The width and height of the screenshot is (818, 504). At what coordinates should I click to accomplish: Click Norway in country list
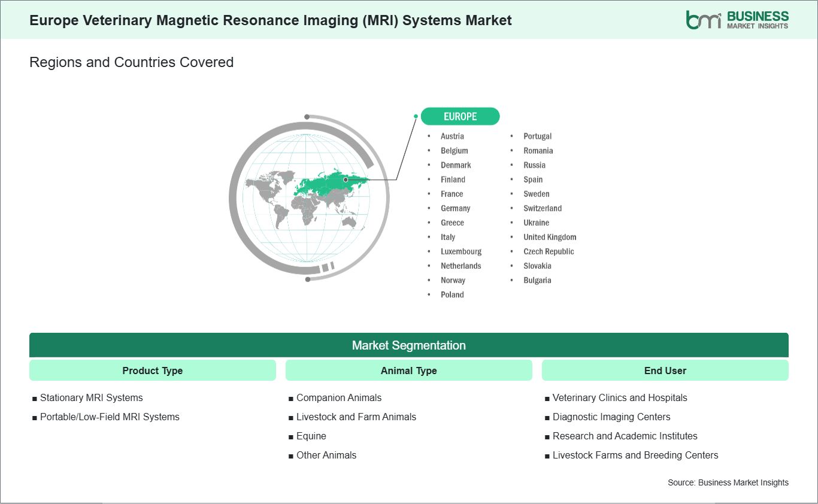click(x=453, y=280)
